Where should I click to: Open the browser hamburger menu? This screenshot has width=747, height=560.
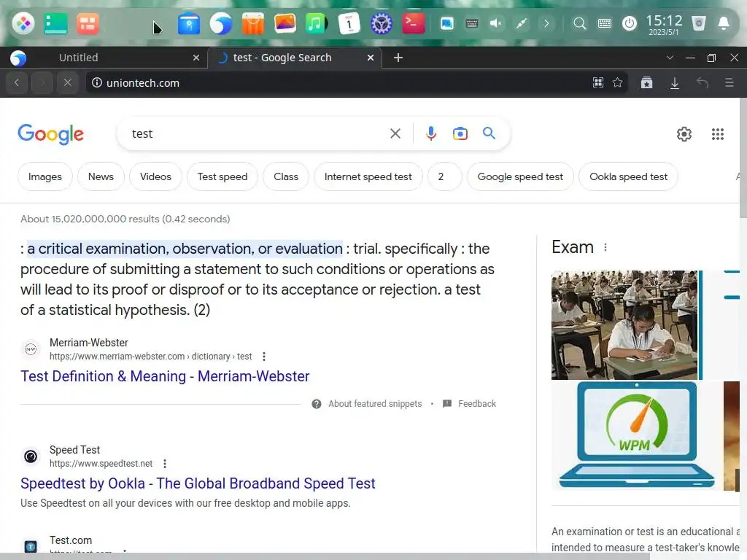[x=729, y=83]
